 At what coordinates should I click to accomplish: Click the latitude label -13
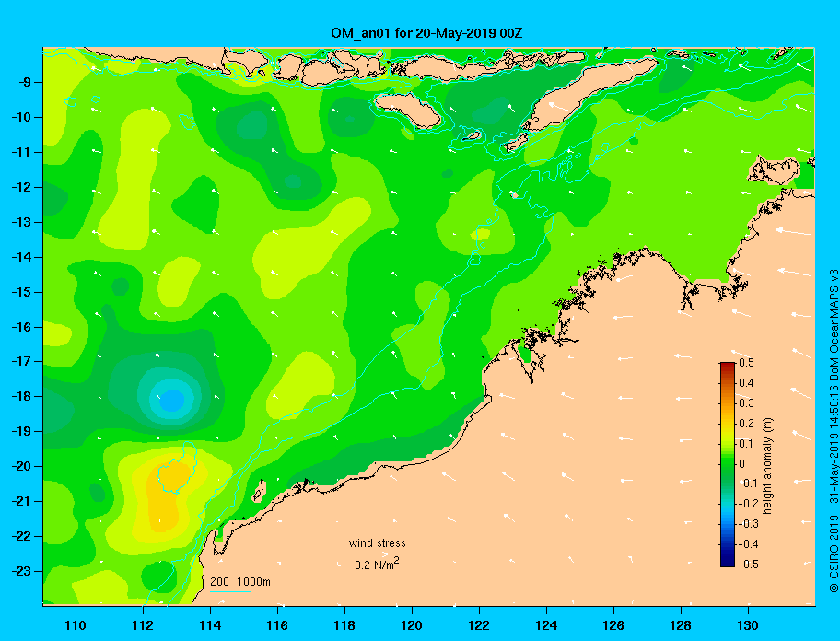25,222
